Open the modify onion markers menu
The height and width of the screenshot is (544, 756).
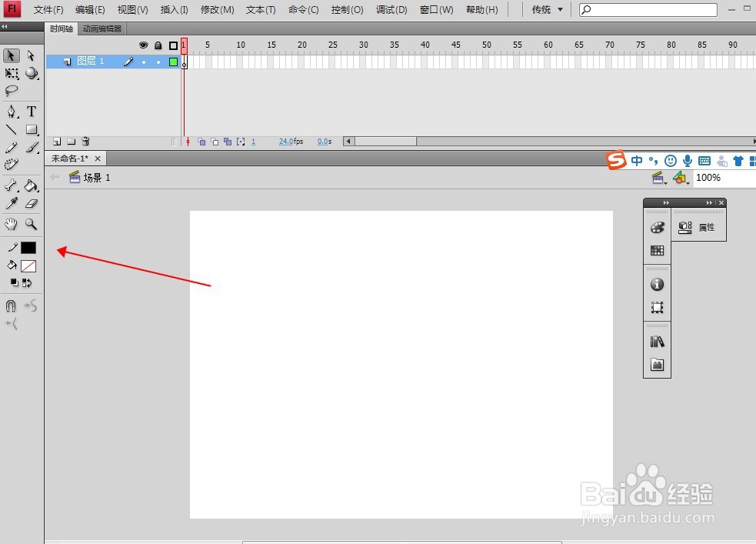[241, 142]
